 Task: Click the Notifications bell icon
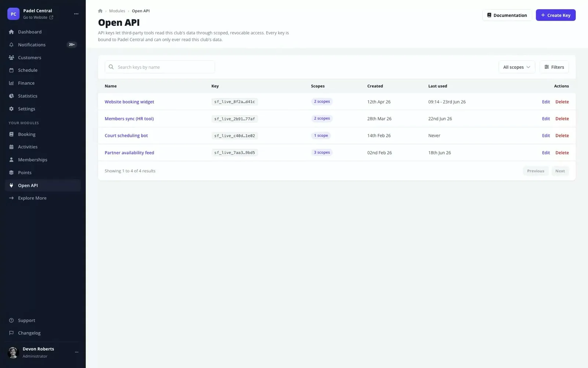[11, 45]
